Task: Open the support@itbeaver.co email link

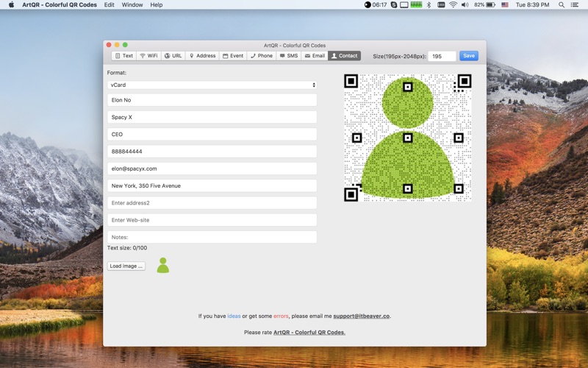Action: coord(362,316)
